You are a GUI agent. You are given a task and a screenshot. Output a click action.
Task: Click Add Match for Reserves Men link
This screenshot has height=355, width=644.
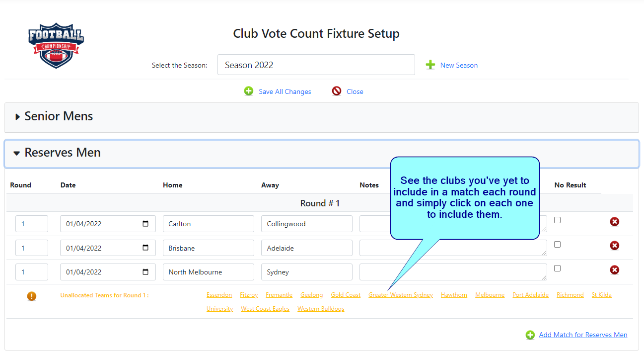(583, 335)
